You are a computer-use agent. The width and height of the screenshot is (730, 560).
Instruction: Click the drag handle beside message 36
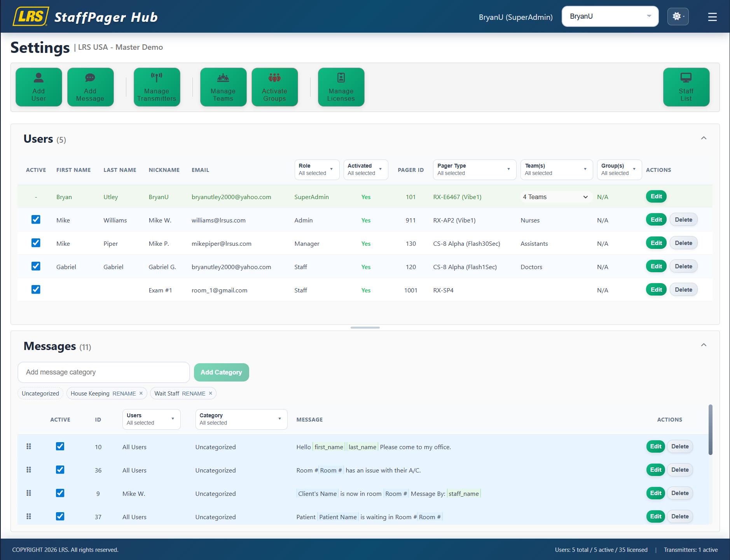28,469
